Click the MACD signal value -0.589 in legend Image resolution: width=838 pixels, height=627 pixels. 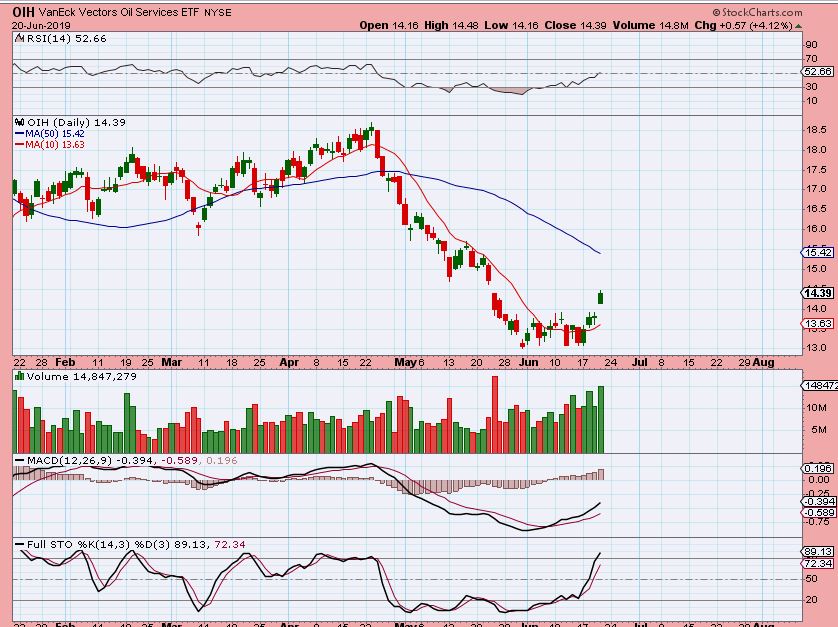click(x=181, y=460)
